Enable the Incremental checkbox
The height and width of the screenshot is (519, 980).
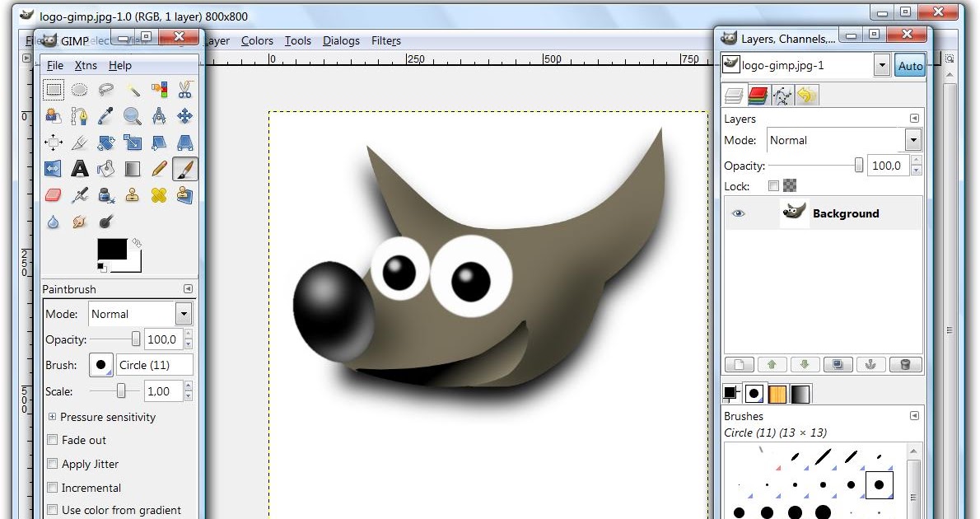pyautogui.click(x=54, y=488)
